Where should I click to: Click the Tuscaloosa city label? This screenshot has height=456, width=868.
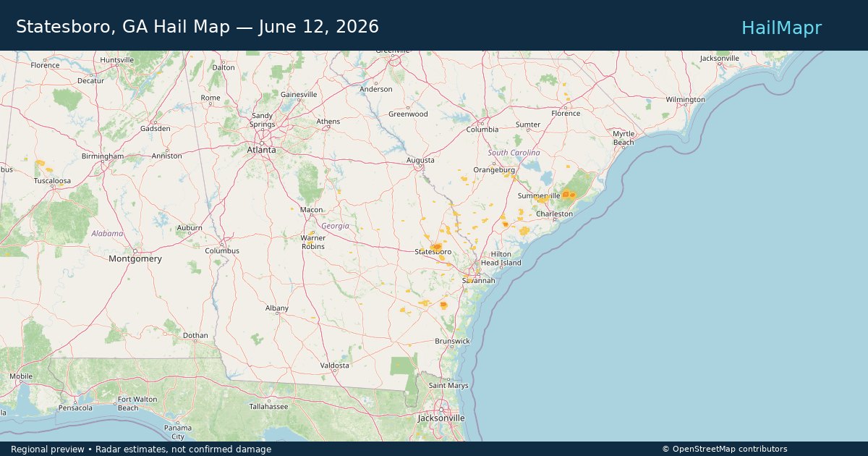point(52,181)
